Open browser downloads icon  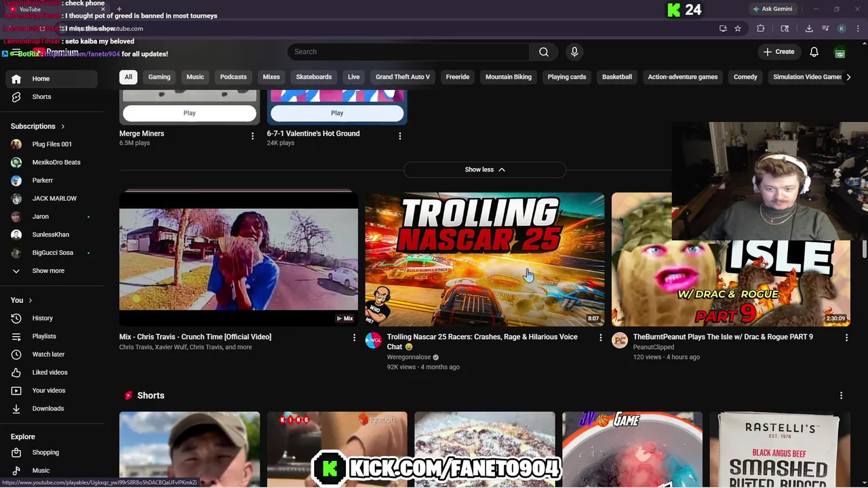[809, 28]
